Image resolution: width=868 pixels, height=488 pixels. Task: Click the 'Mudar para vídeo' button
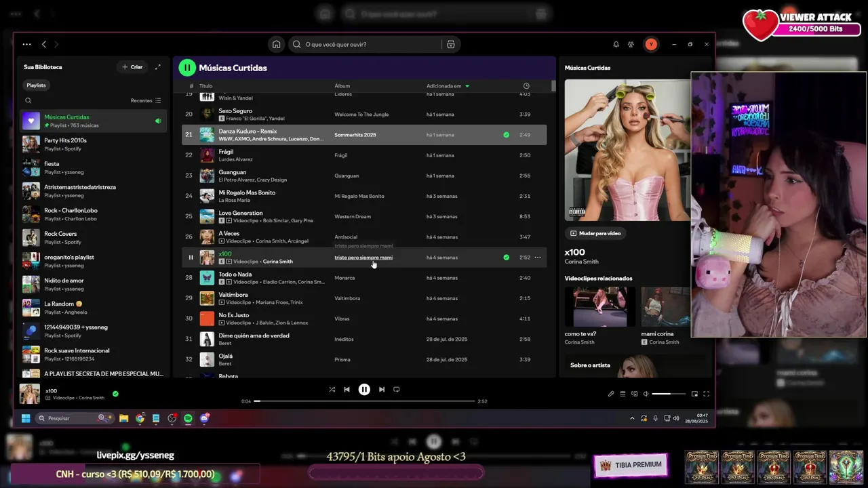(x=595, y=233)
